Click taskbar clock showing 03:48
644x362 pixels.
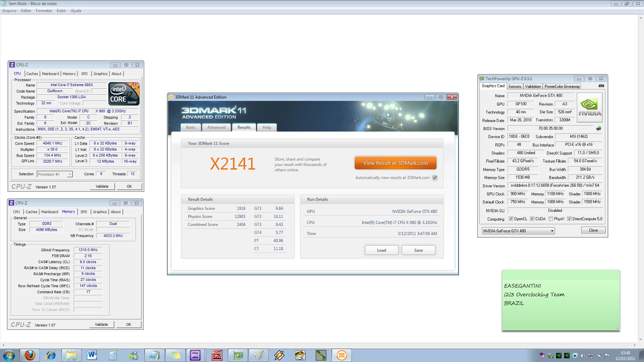[x=625, y=356]
